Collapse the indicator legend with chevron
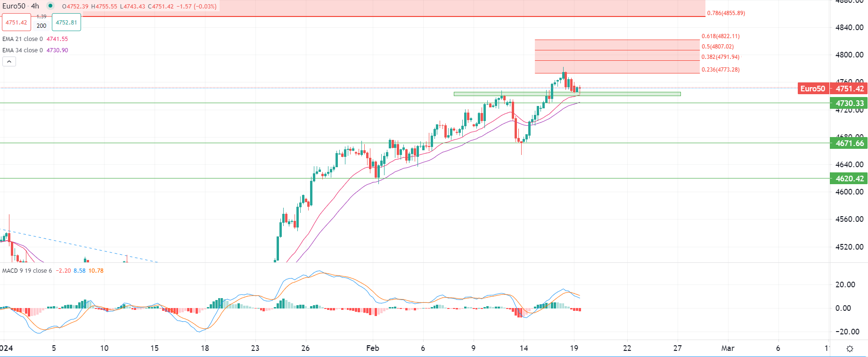This screenshot has width=868, height=357. 9,62
